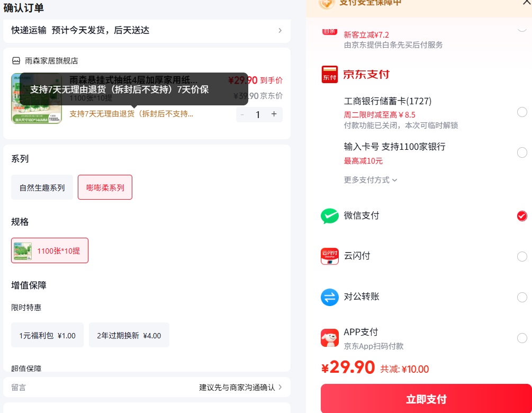The height and width of the screenshot is (413, 532).
Task: Open the shipping details chevron for 快递运输
Action: click(x=280, y=30)
